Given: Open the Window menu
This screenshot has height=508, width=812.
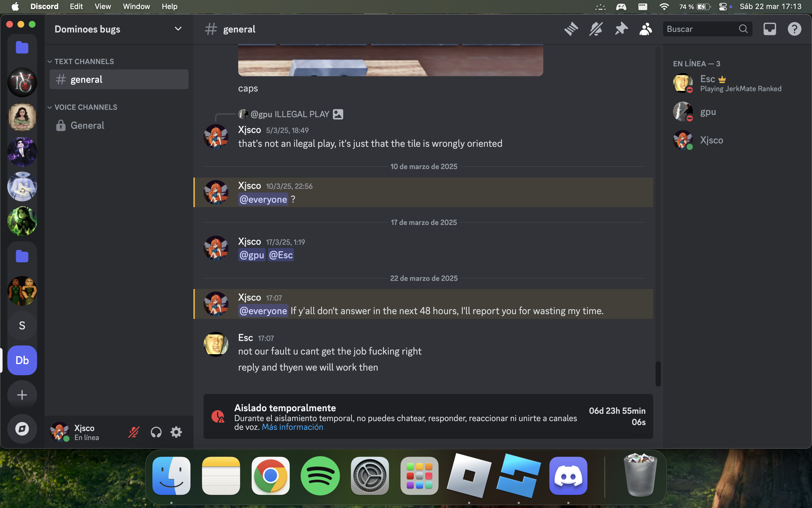Looking at the screenshot, I should pyautogui.click(x=136, y=6).
